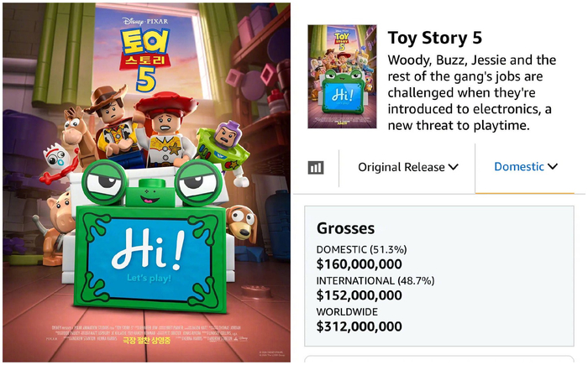The image size is (588, 365).
Task: Click the Korean Toy Story 5 title logo
Action: coord(144,60)
